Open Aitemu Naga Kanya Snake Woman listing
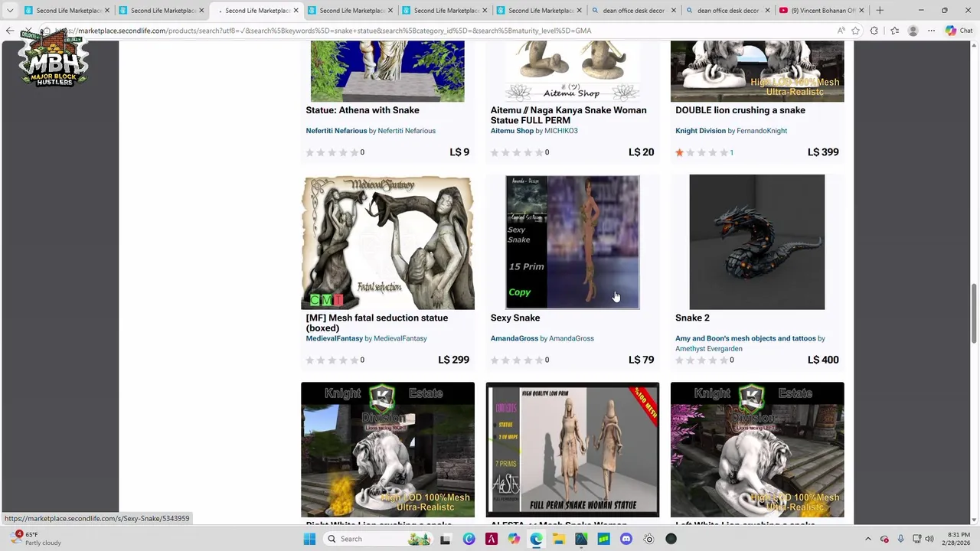Viewport: 980px width, 551px height. tap(568, 115)
